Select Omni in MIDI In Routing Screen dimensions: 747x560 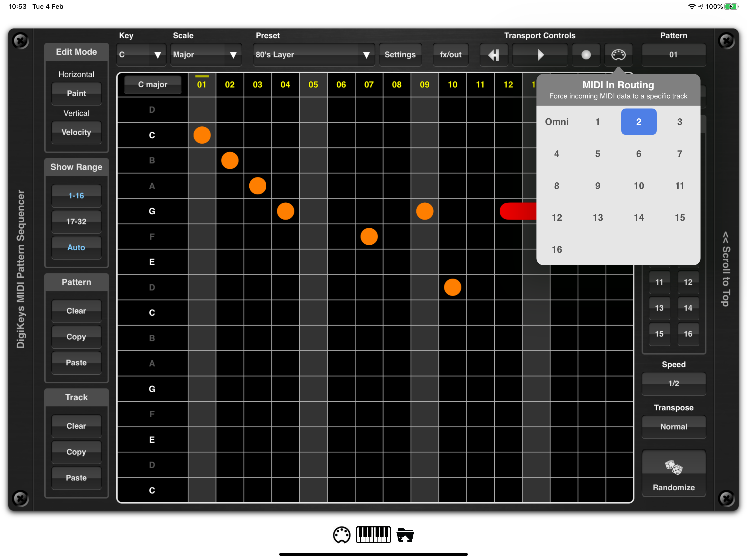[x=556, y=122]
